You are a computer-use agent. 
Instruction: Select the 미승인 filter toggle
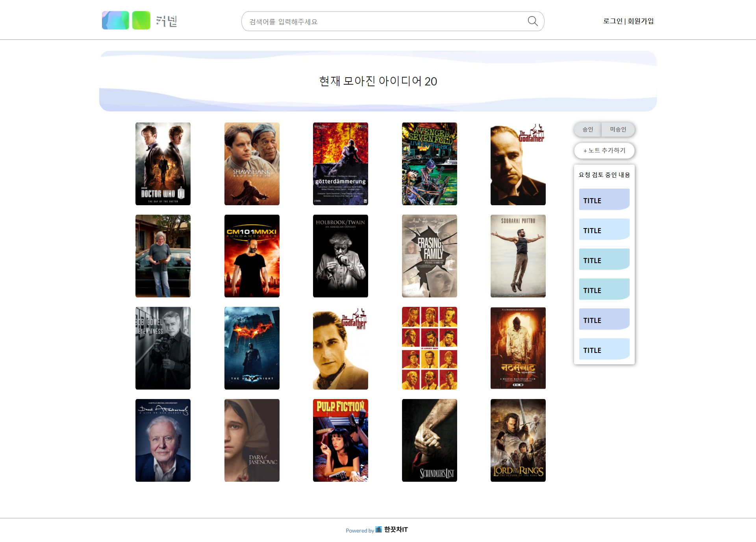(618, 129)
